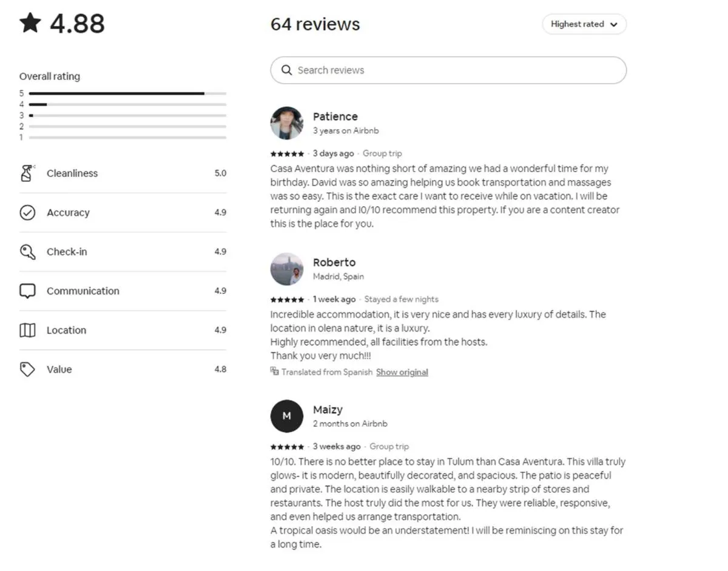Viewport: 728px width, 571px height.
Task: Click the Communication speech bubble icon
Action: pyautogui.click(x=27, y=291)
